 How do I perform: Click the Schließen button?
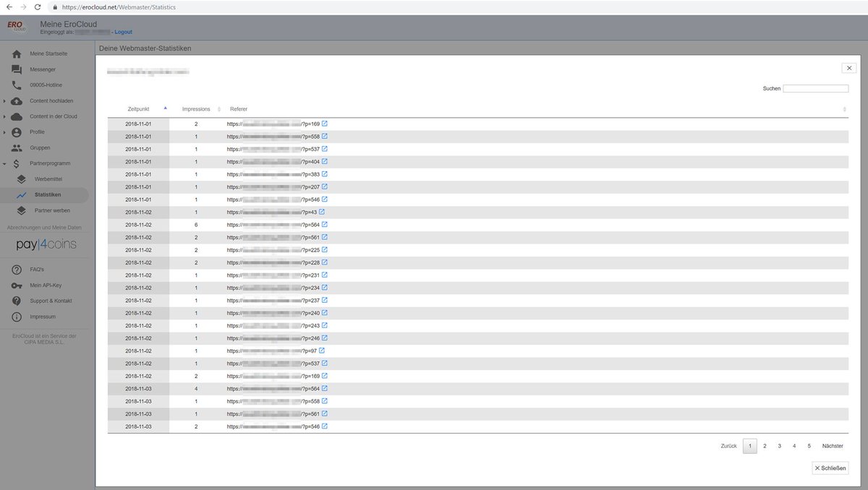click(830, 468)
